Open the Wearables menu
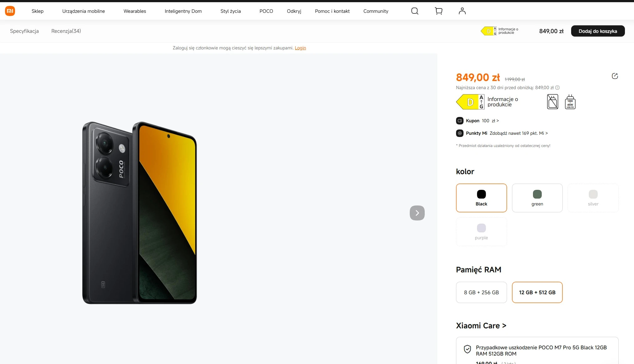Viewport: 634px width, 364px height. click(x=134, y=11)
